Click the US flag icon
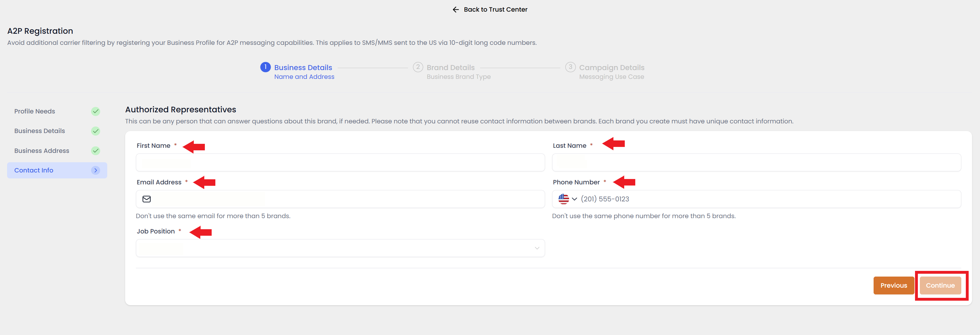Image resolution: width=980 pixels, height=335 pixels. point(563,199)
